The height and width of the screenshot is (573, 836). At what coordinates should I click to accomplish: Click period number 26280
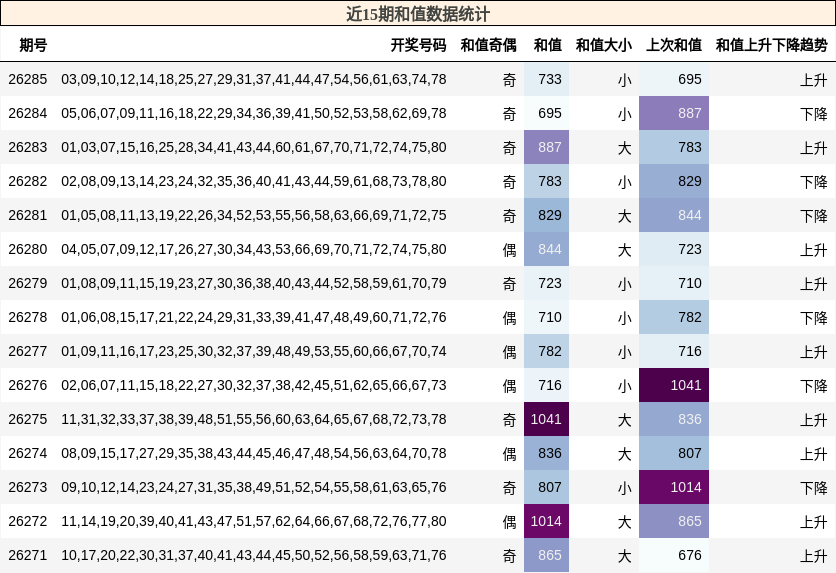click(28, 249)
